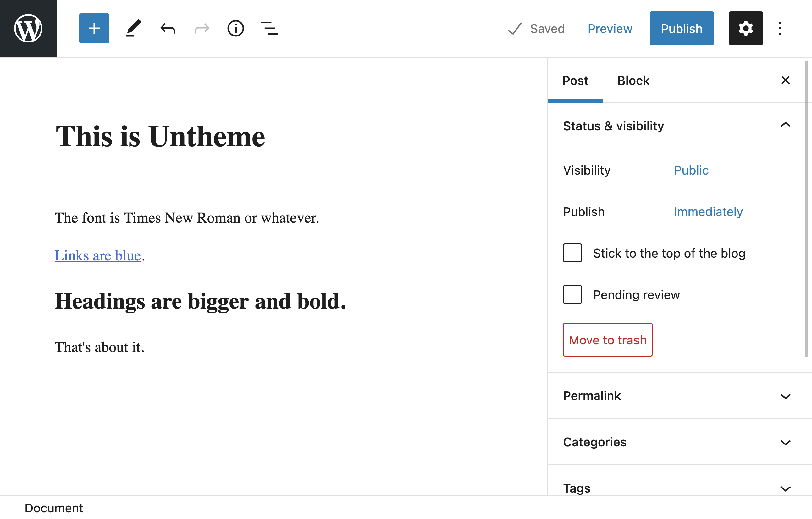Open the three-dot options menu
Viewport: 812px width, 519px height.
(780, 28)
